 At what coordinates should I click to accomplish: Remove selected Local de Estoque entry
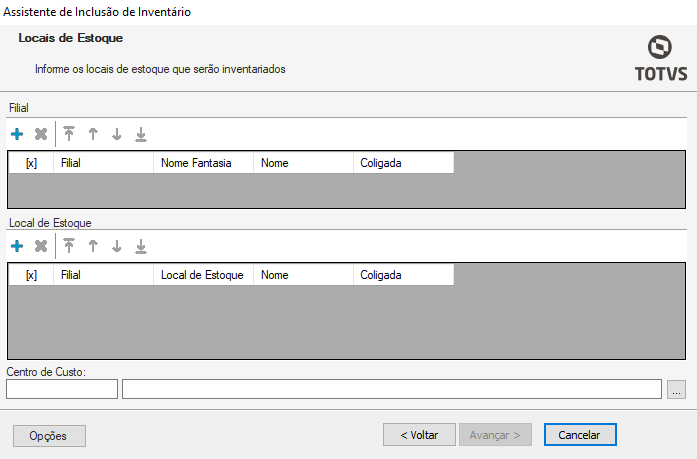click(41, 246)
